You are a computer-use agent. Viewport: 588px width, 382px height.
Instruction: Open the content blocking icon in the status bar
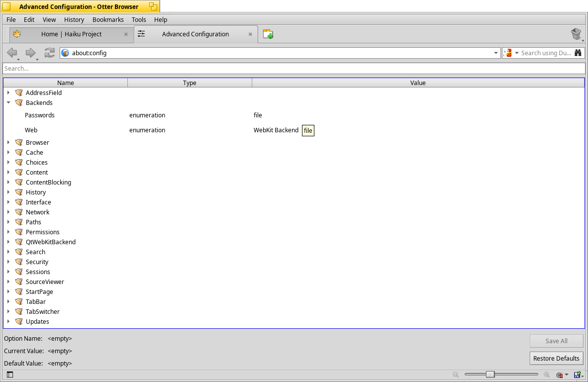point(560,375)
